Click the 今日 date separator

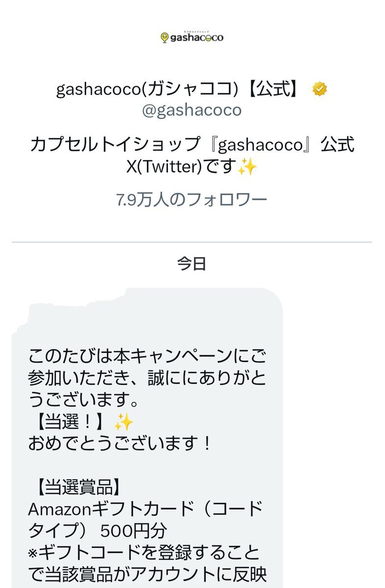coord(192,264)
